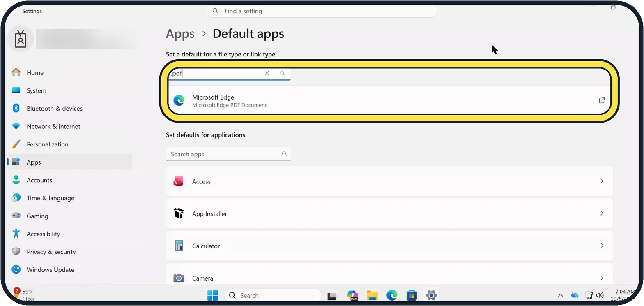This screenshot has height=306, width=644.
Task: Click the user profile avatar icon
Action: (20, 39)
